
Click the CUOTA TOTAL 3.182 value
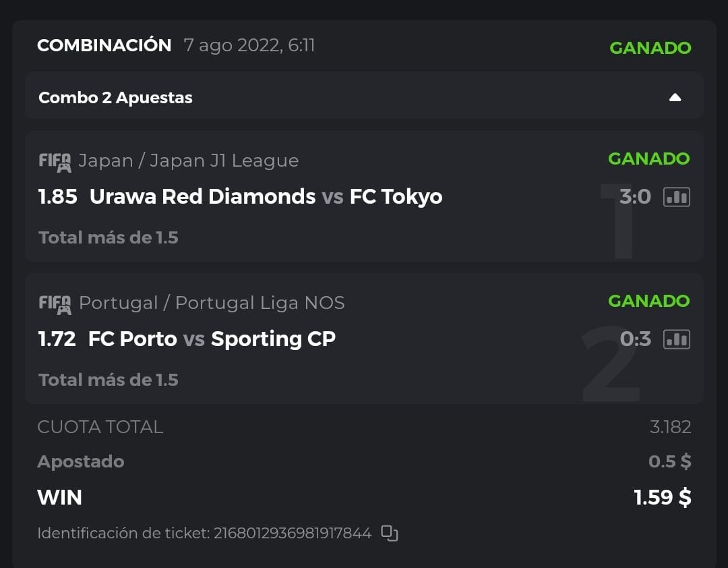(670, 427)
